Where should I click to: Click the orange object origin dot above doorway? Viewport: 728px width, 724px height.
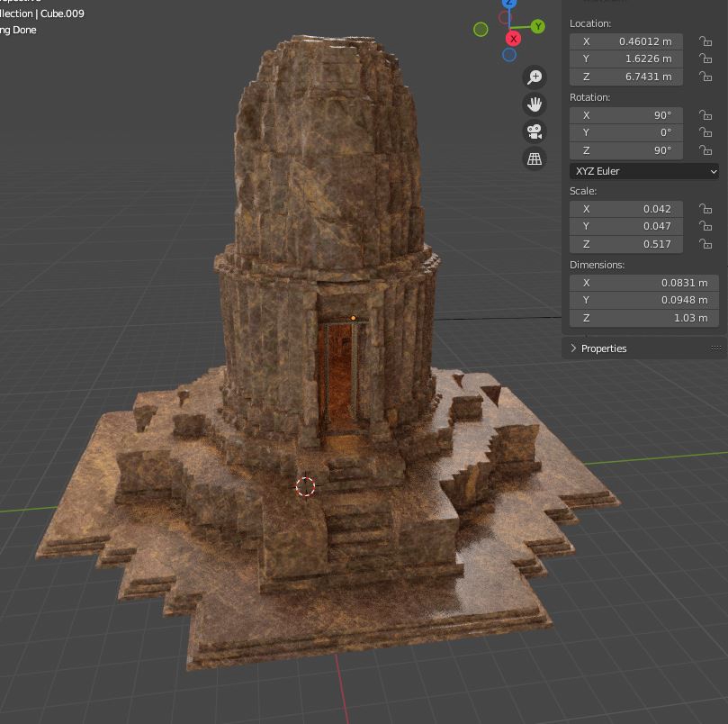tap(353, 318)
